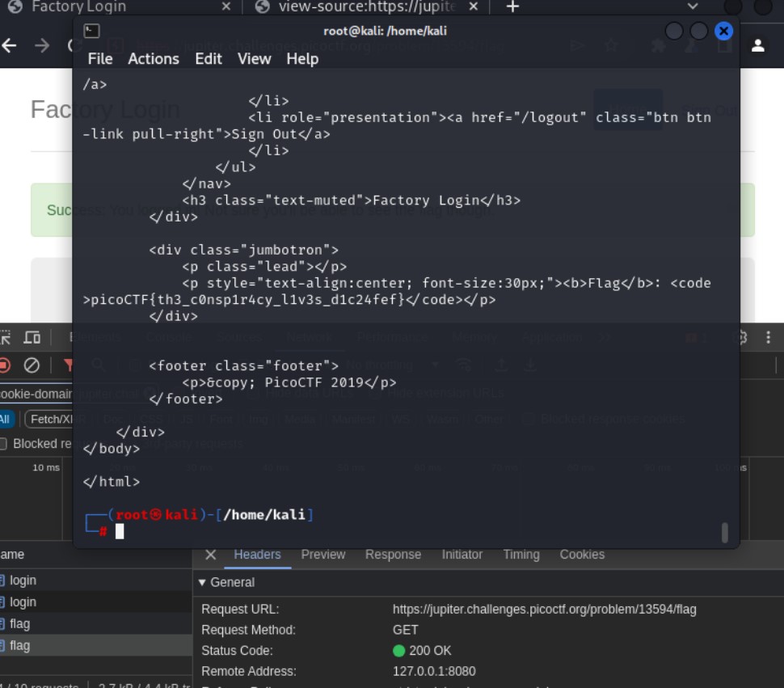This screenshot has height=688, width=784.
Task: Stop recording the network log
Action: coord(5,365)
